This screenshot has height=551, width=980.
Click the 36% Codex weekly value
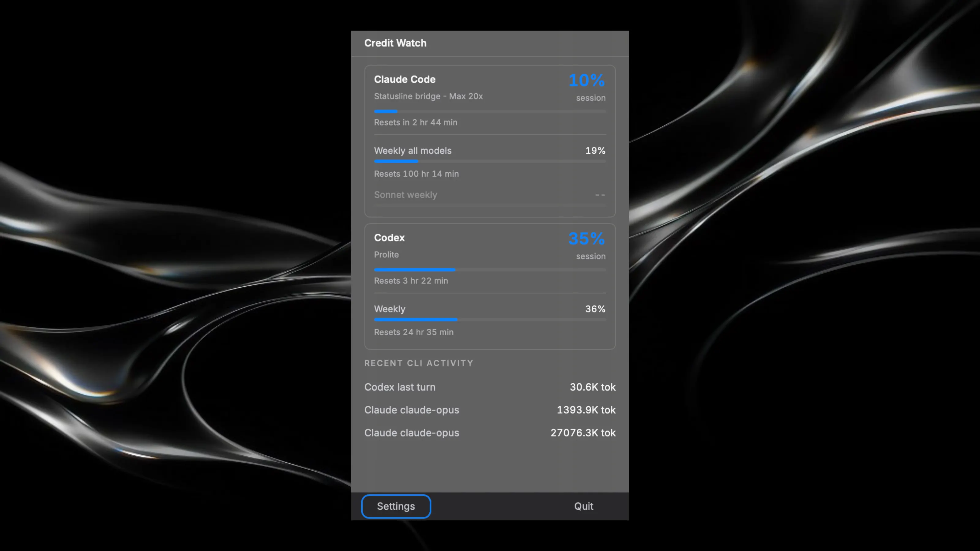pyautogui.click(x=595, y=309)
